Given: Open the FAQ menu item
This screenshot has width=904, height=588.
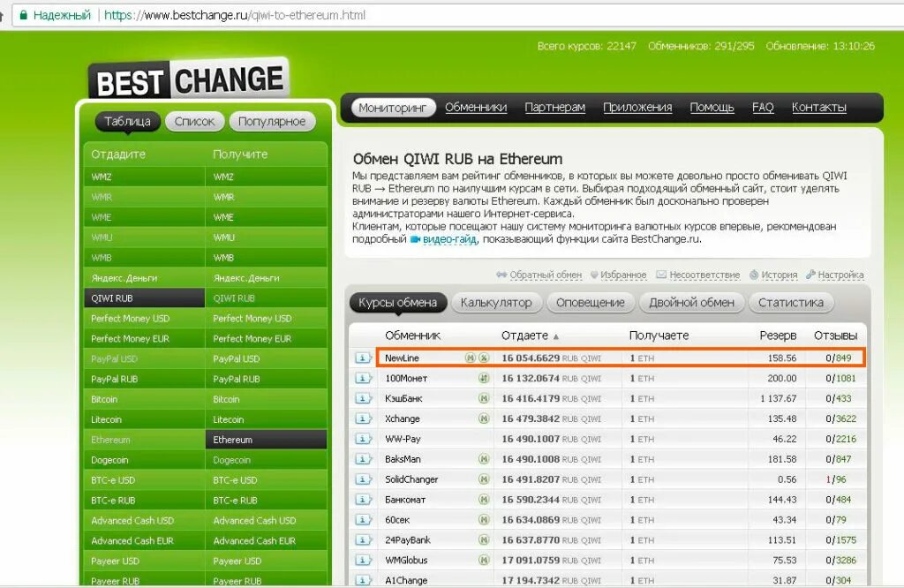Looking at the screenshot, I should (763, 107).
